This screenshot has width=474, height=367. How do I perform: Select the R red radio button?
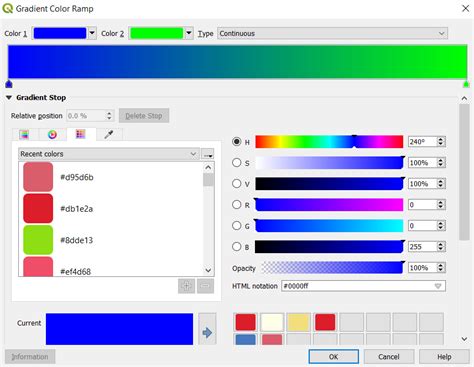(236, 205)
